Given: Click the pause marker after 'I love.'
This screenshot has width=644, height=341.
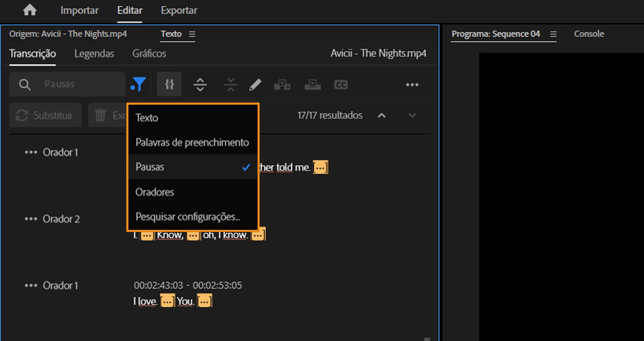Looking at the screenshot, I should click(167, 301).
